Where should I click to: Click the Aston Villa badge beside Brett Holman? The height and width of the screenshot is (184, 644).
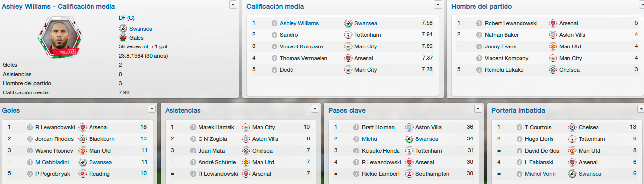(409, 127)
